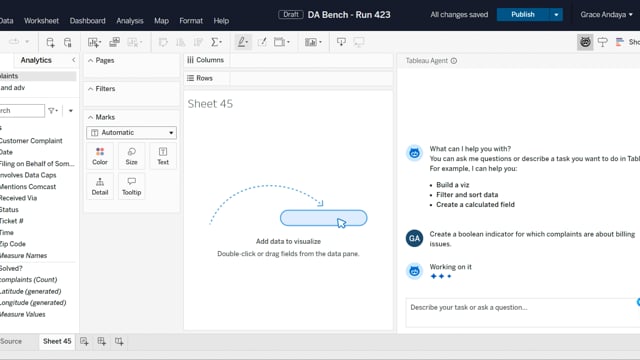Click the Detail marks card button
This screenshot has width=640, height=360.
(x=100, y=186)
